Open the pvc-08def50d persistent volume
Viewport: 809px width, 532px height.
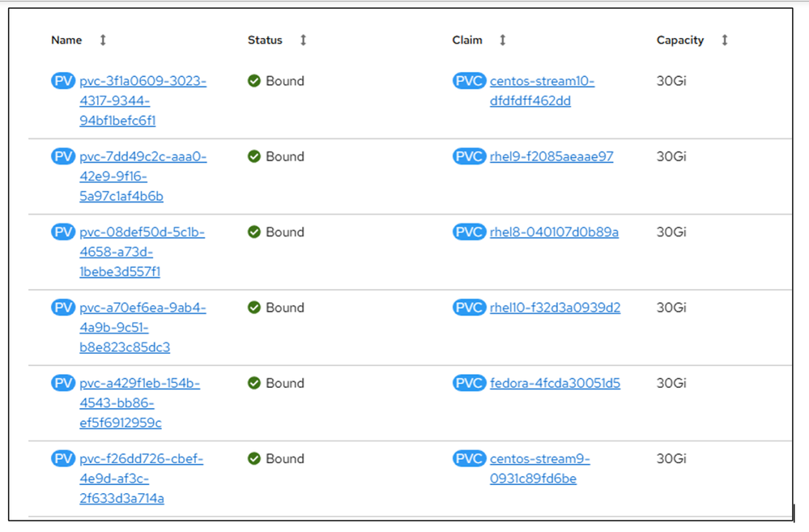coord(140,232)
